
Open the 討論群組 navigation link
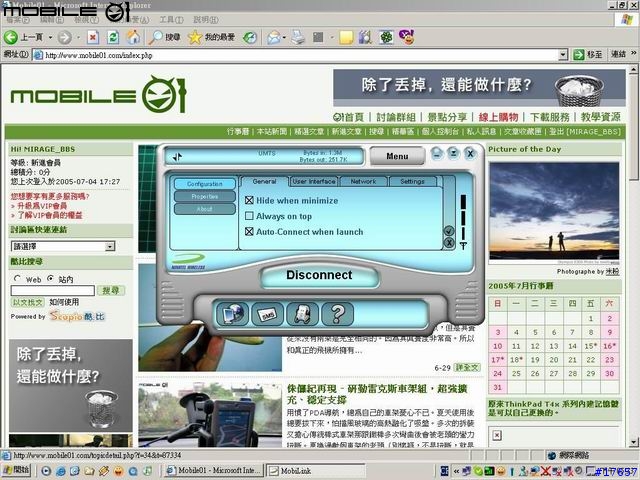[396, 117]
